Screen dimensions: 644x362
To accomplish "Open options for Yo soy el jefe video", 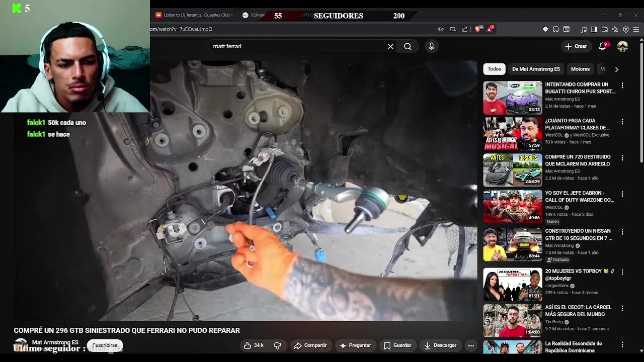I will tap(622, 194).
